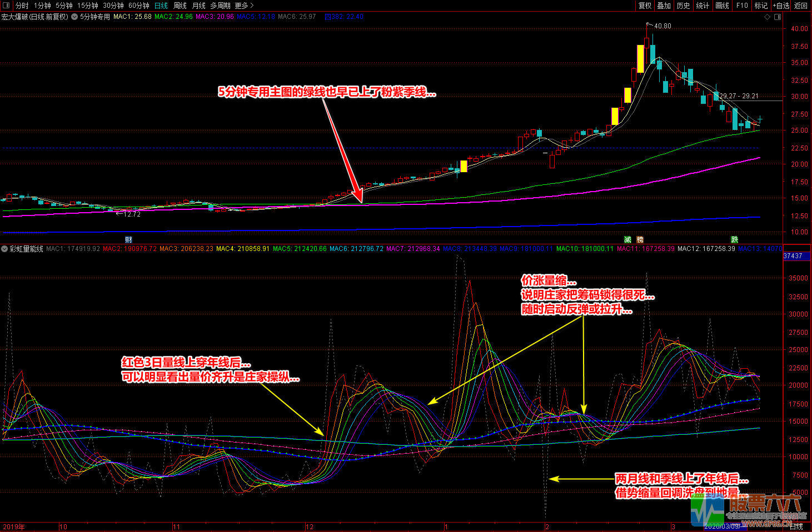Click the 榜 event marker
Image resolution: width=812 pixels, height=532 pixels.
(x=640, y=240)
